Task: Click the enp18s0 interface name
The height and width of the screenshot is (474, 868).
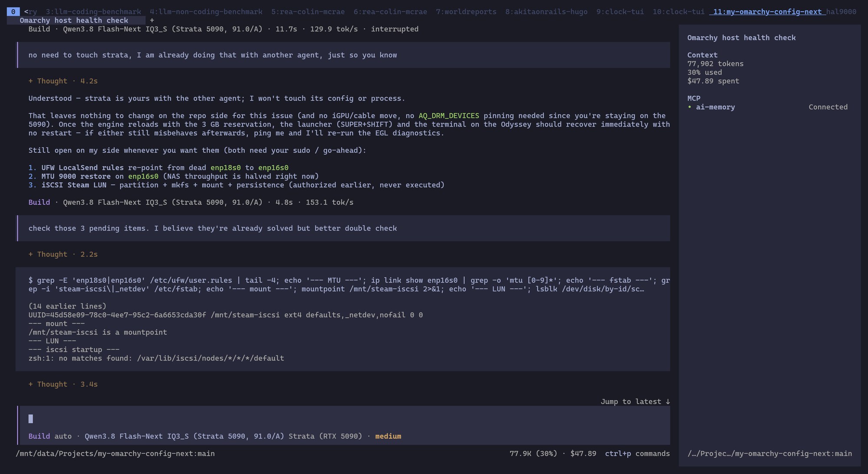Action: (226, 168)
